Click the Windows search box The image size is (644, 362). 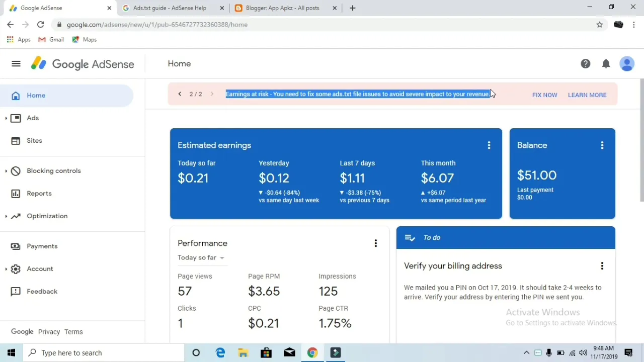104,353
